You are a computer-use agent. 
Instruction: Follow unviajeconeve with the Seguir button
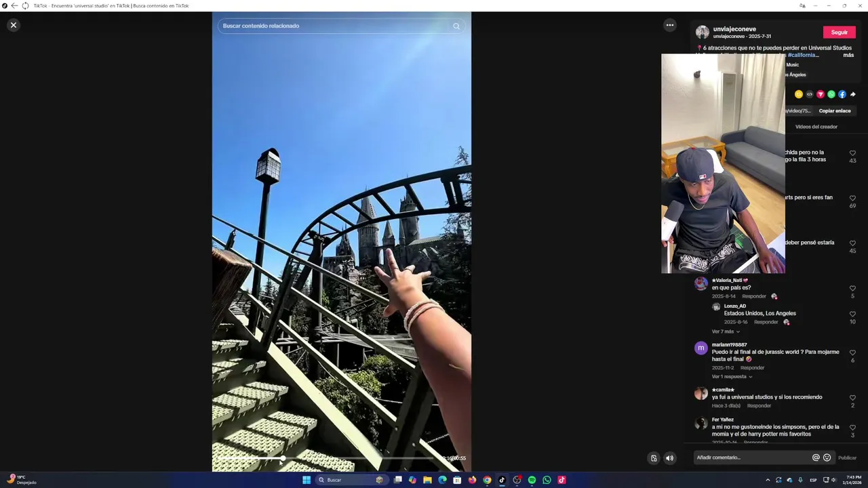tap(840, 32)
